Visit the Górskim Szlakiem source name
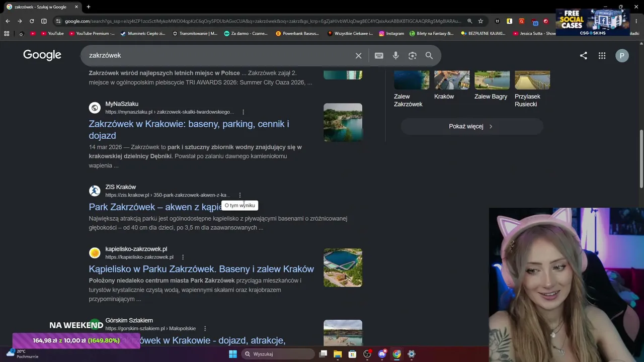The height and width of the screenshot is (362, 644). (x=129, y=320)
